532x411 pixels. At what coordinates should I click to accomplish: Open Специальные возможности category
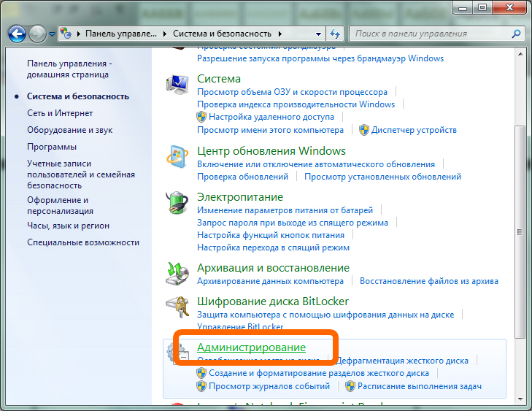tap(83, 242)
